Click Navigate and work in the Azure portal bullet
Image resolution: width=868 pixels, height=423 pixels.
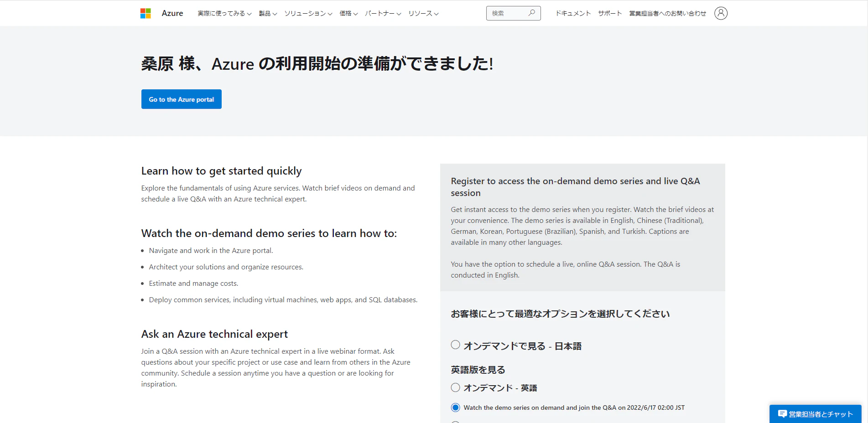click(211, 250)
